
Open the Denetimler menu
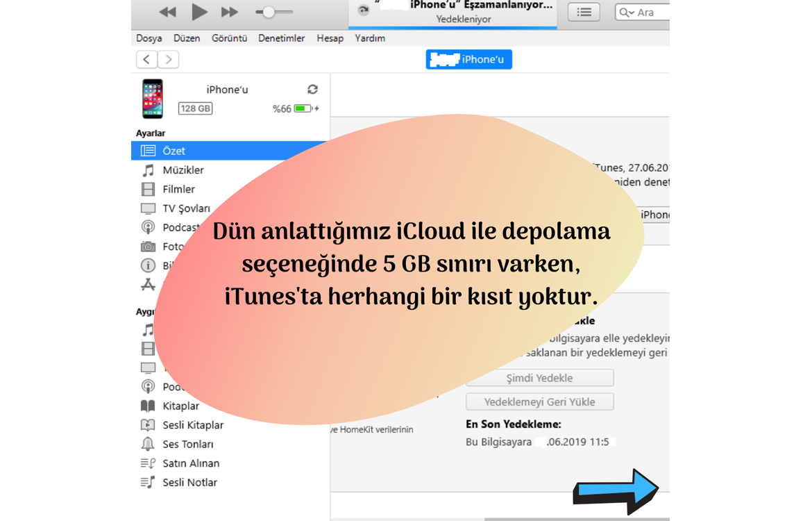pyautogui.click(x=281, y=38)
